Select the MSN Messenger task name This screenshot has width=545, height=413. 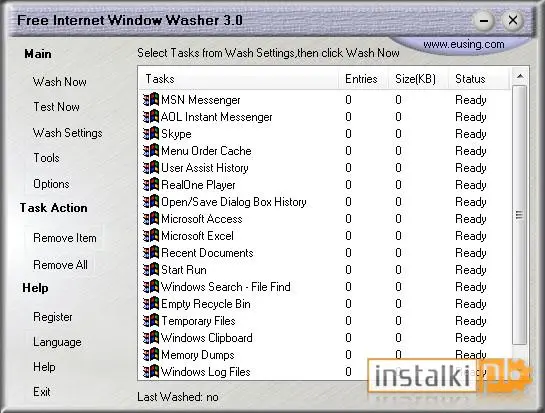(201, 100)
